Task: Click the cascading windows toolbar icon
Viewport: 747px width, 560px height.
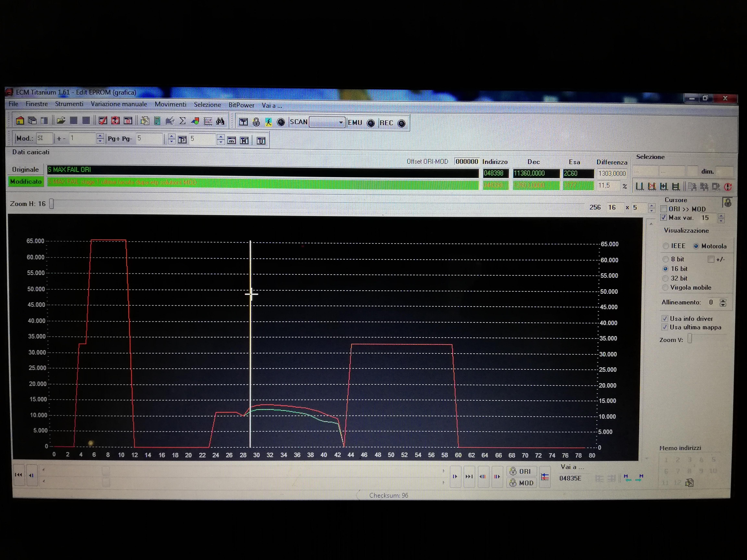Action: coord(32,121)
